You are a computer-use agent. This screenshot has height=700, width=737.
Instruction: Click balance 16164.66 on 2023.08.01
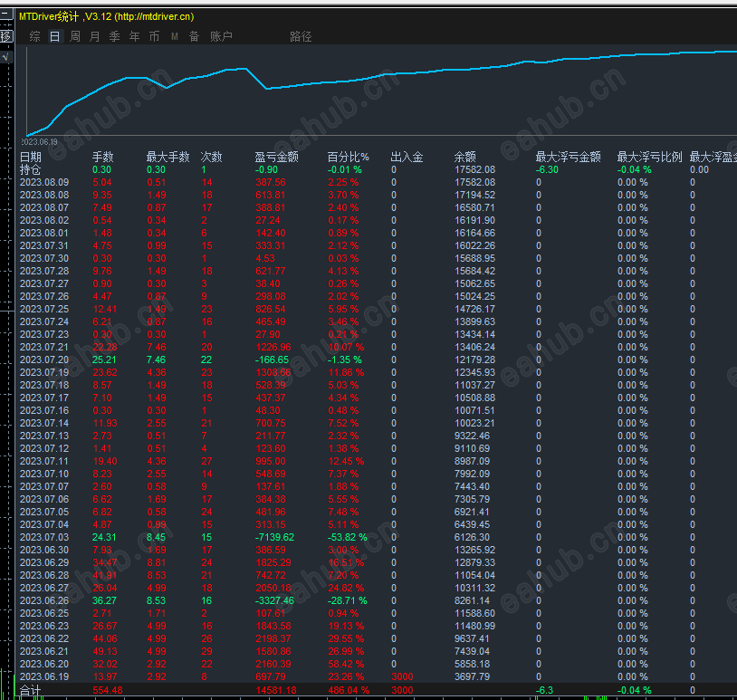click(474, 233)
